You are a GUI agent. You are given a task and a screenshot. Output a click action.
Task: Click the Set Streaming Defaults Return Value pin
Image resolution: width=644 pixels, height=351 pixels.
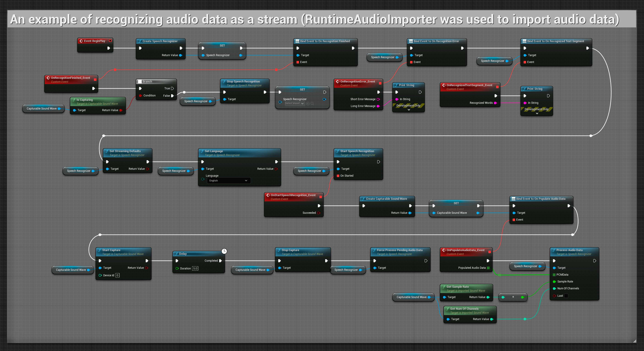(x=147, y=169)
